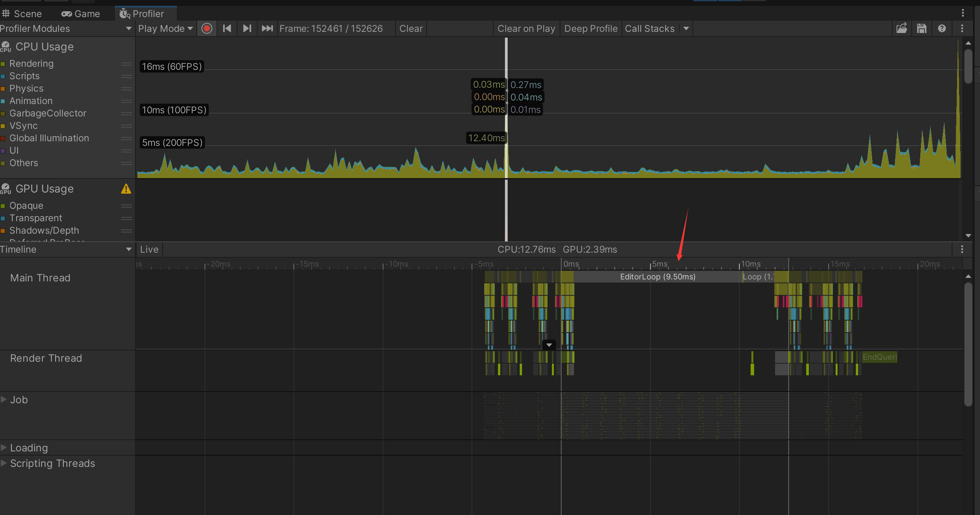Click Frame: 152461 / 152626 counter
Screen dimensions: 980x515
click(x=331, y=28)
